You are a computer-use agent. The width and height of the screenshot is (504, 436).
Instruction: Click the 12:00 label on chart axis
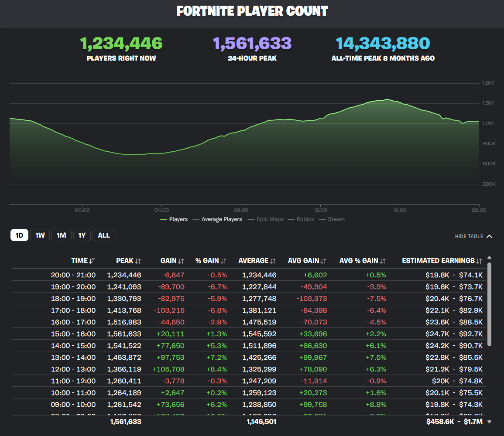(x=320, y=210)
